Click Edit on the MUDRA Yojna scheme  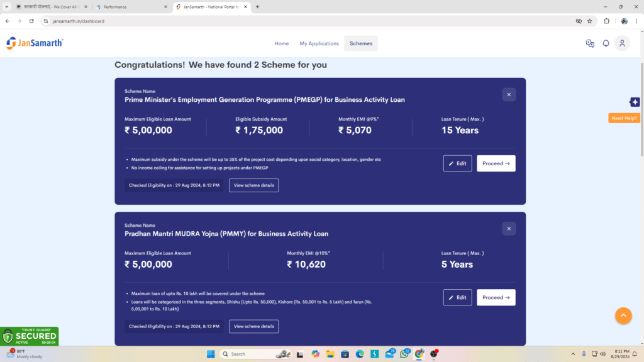[458, 297]
